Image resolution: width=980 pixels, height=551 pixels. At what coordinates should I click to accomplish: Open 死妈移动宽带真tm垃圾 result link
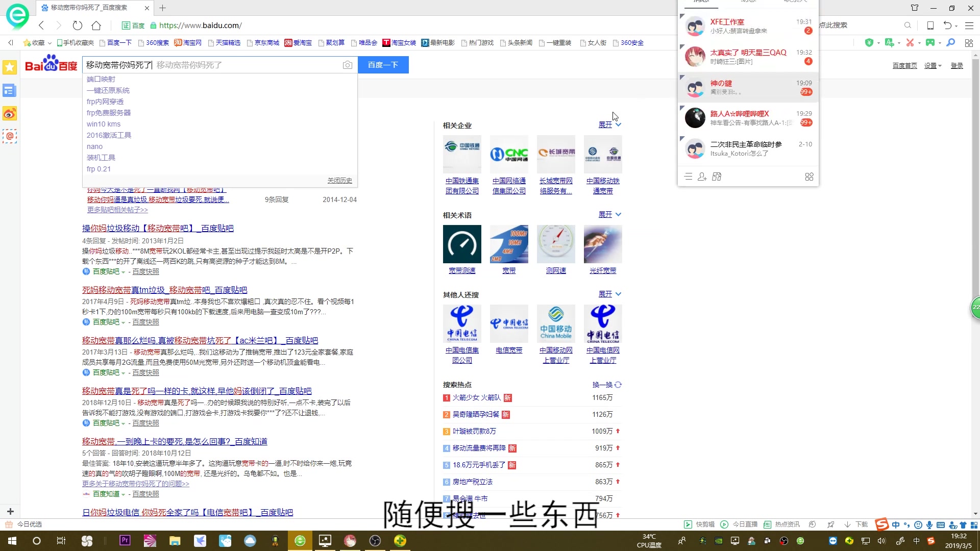[164, 290]
